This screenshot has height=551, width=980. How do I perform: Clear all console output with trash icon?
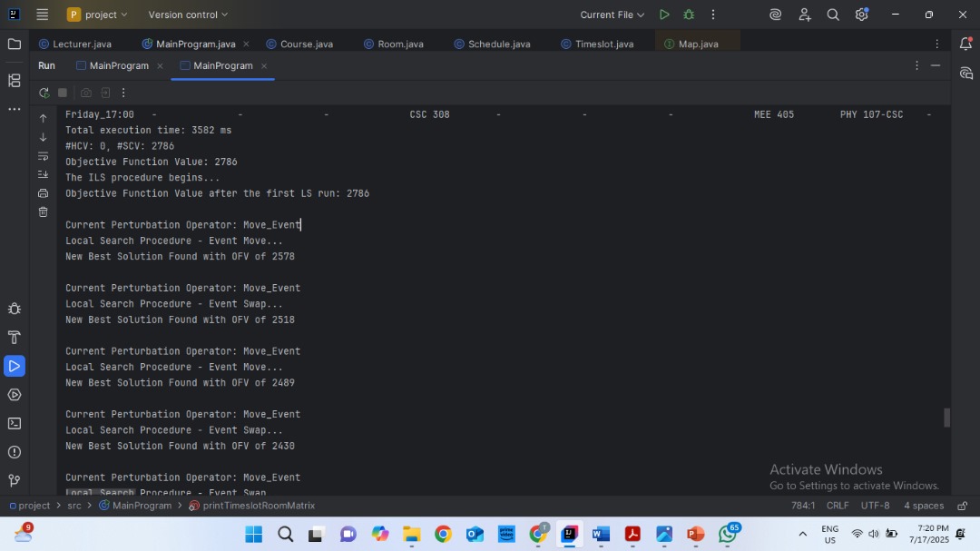pos(43,212)
